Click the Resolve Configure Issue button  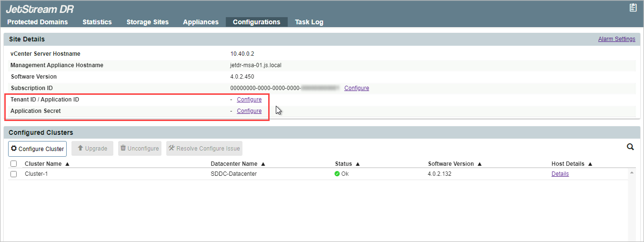(x=204, y=149)
